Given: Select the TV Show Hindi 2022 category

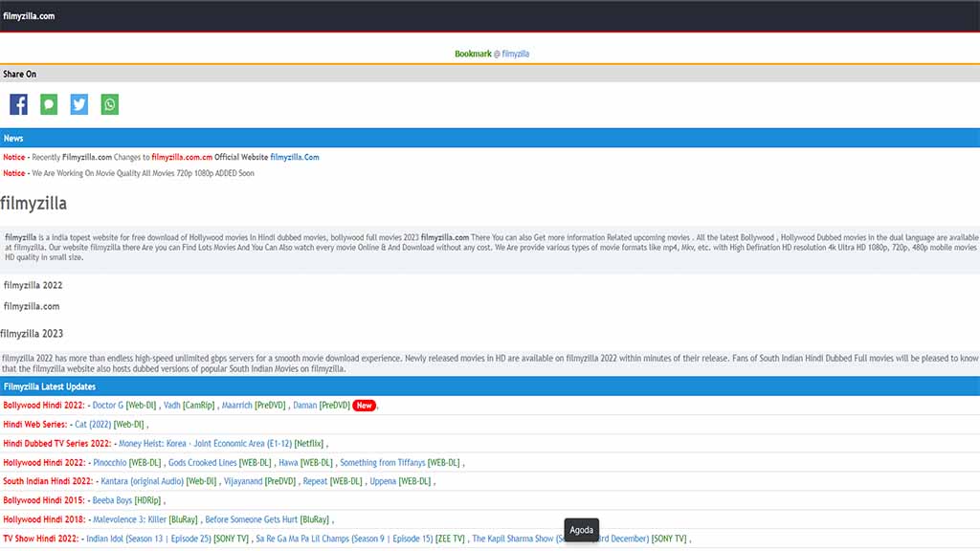Looking at the screenshot, I should [41, 539].
